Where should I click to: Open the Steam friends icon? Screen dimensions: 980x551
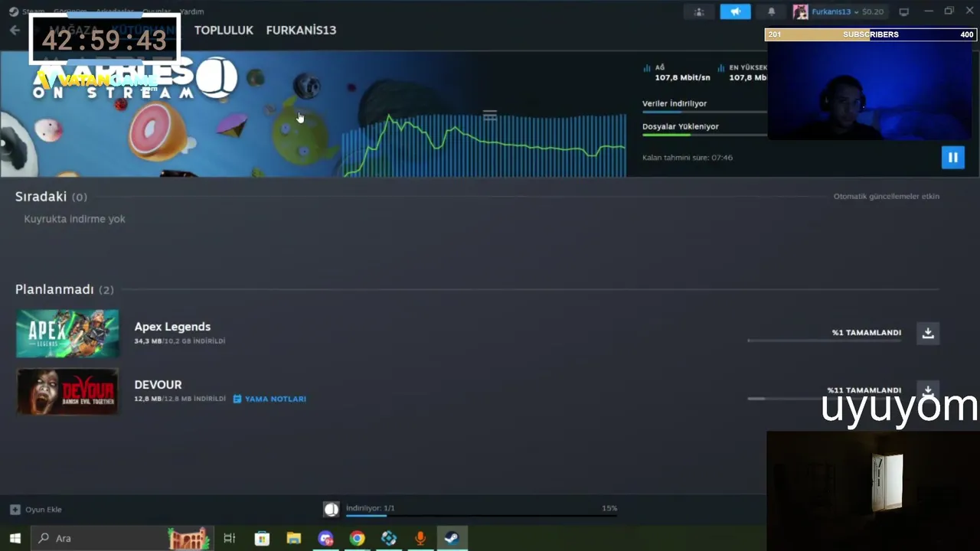[698, 11]
